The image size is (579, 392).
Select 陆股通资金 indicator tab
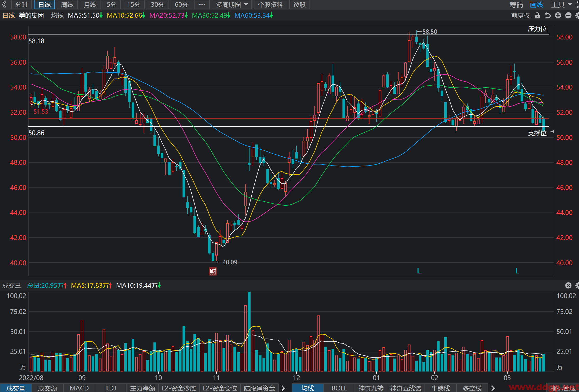[x=259, y=388]
